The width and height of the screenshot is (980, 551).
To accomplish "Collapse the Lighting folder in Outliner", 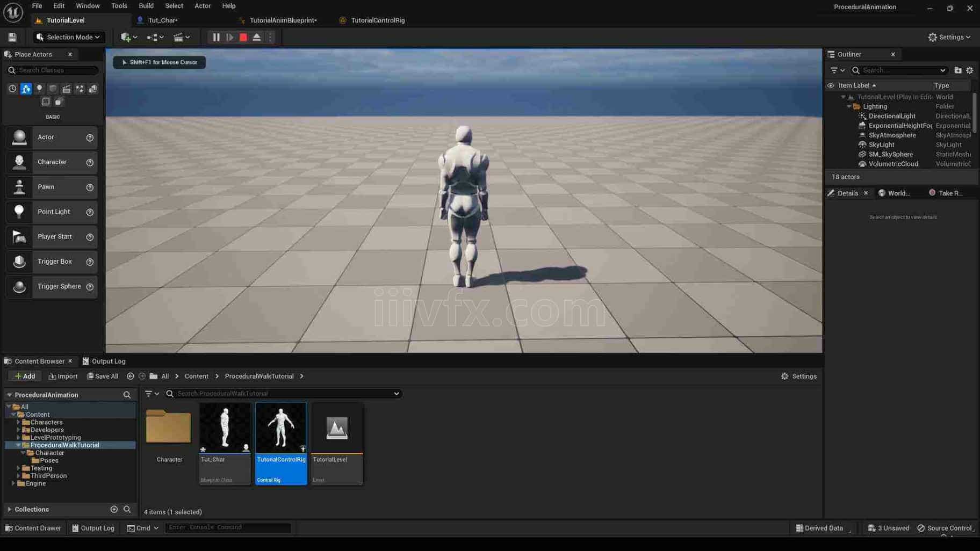I will click(x=849, y=107).
